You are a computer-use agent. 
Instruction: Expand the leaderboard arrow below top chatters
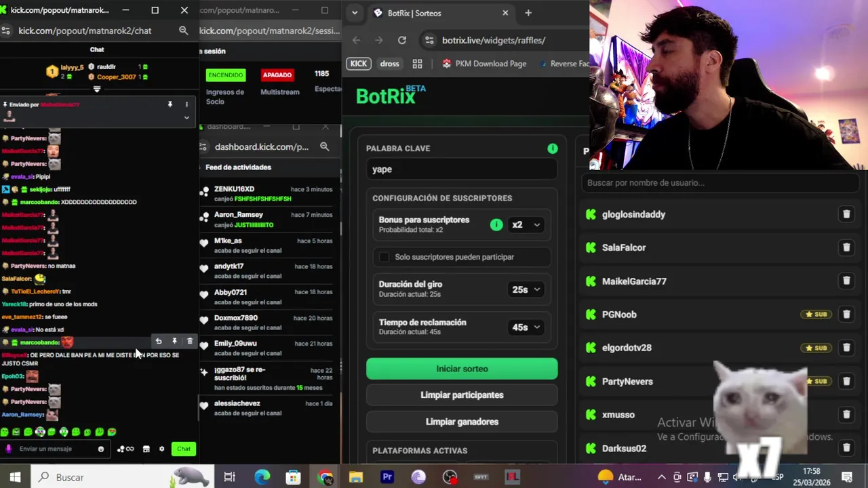(x=96, y=89)
